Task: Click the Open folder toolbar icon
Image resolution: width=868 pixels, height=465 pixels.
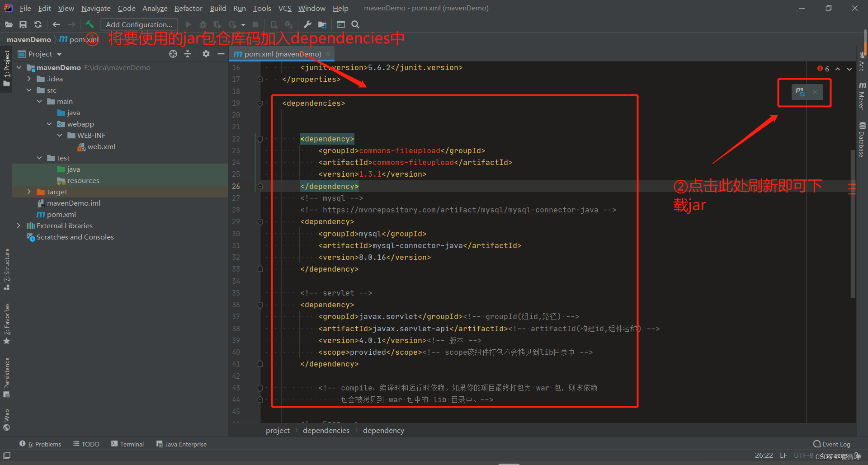Action: click(9, 24)
